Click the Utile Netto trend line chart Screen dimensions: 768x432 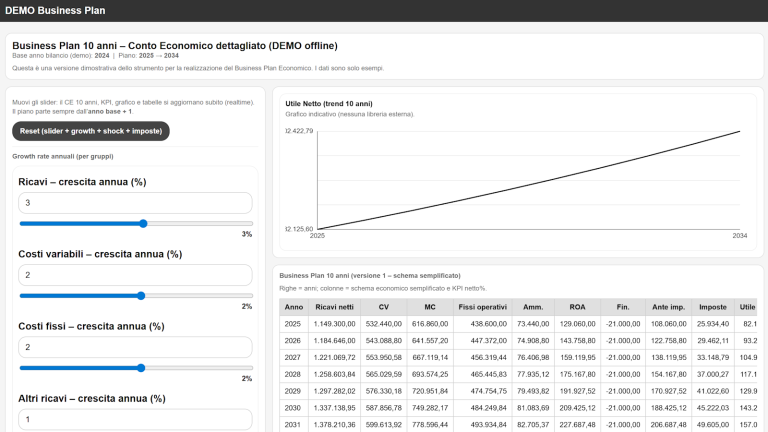[x=528, y=180]
